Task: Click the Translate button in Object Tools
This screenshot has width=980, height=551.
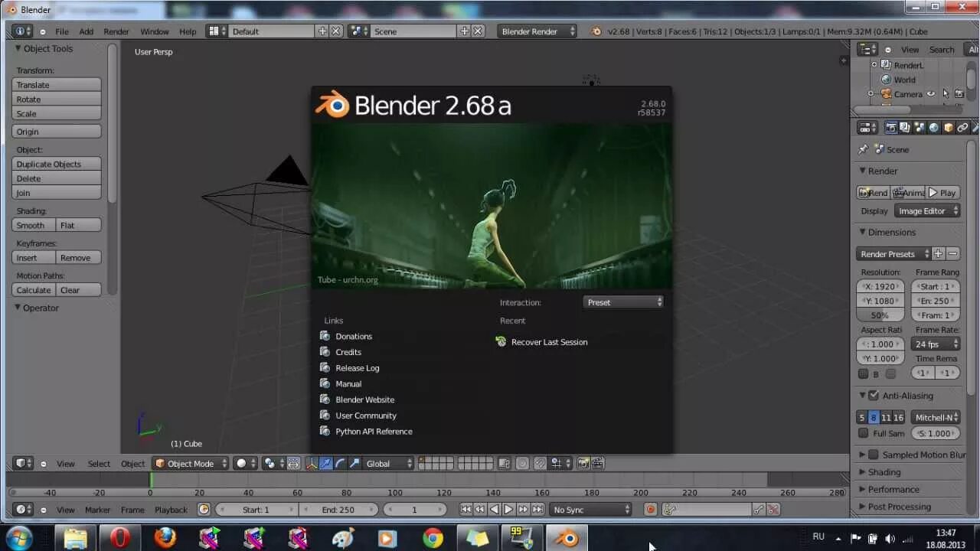Action: point(57,85)
